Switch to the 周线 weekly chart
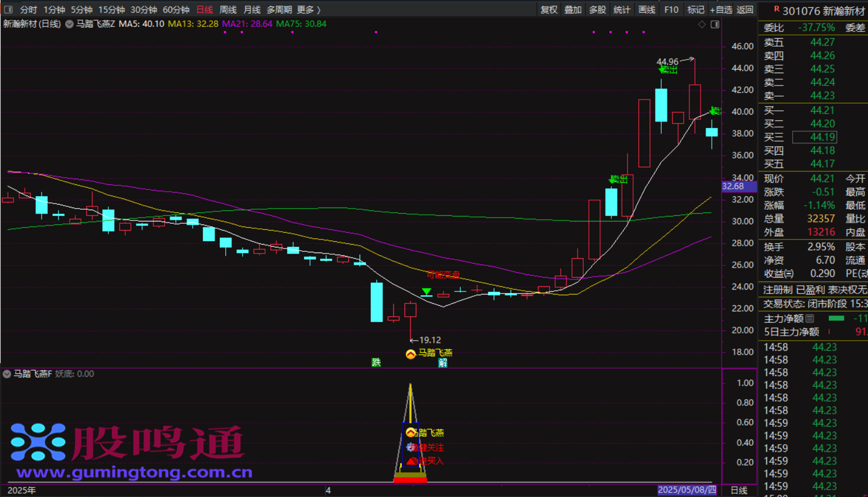The image size is (868, 497). click(x=228, y=10)
